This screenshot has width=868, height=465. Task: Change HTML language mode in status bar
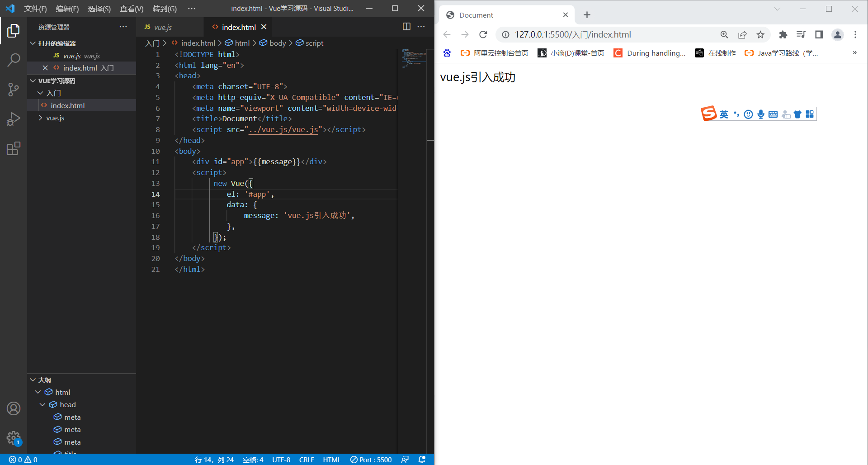coord(332,460)
